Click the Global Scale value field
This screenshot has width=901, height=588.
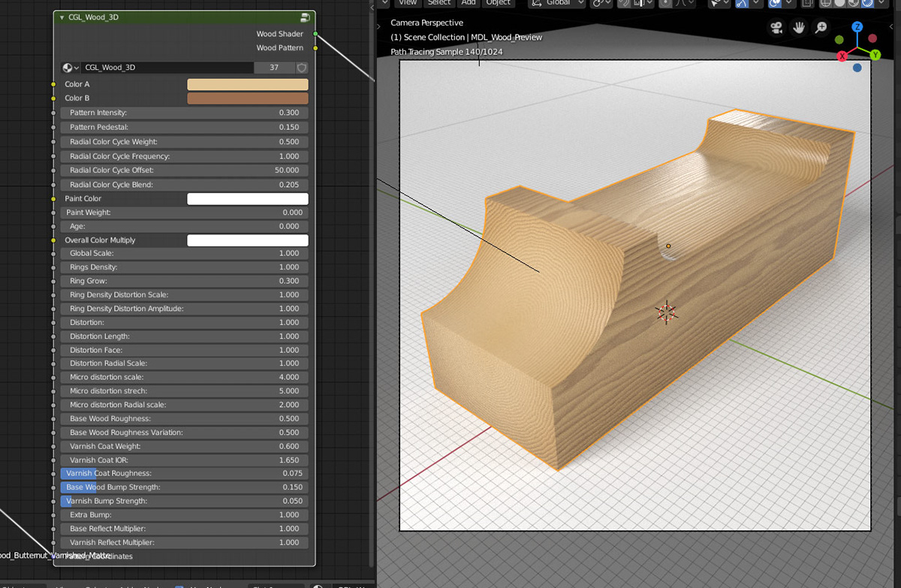point(184,253)
